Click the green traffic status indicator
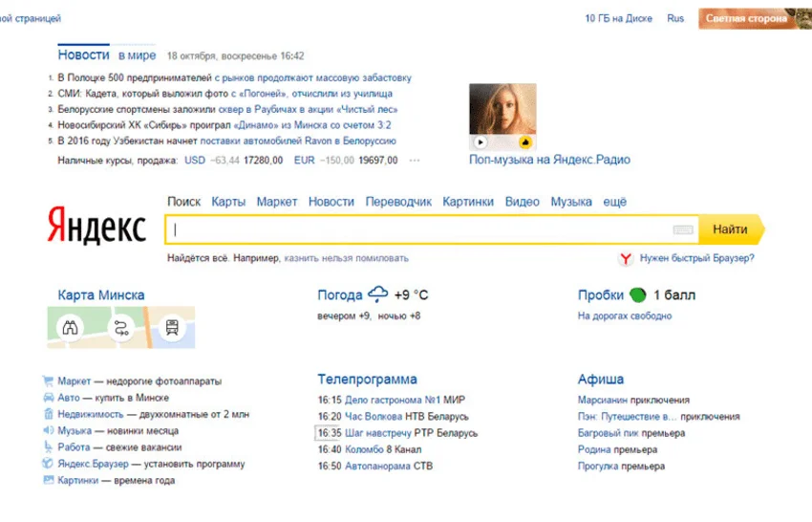The image size is (812, 522). coord(638,295)
